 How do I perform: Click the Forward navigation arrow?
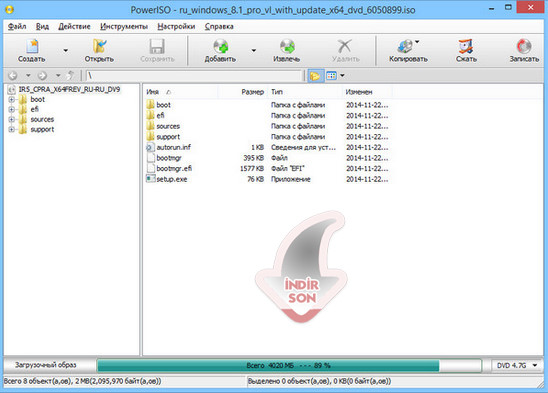(x=42, y=76)
